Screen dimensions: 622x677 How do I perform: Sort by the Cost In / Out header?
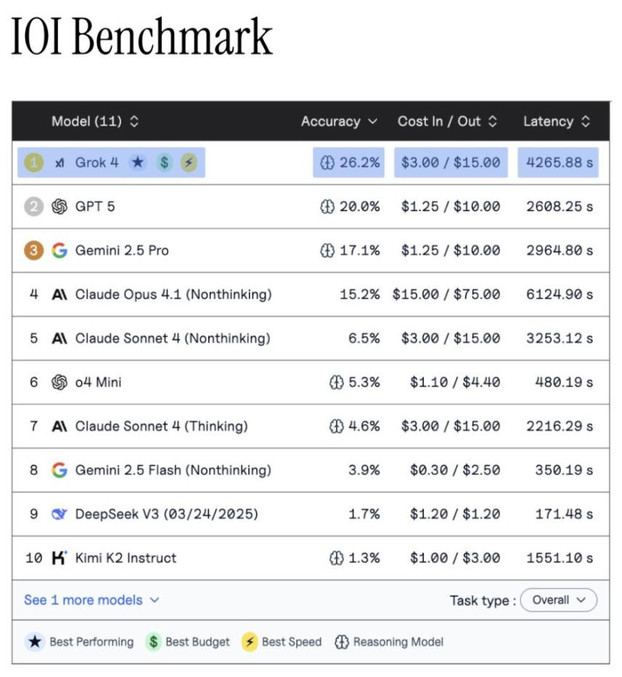pyautogui.click(x=447, y=121)
